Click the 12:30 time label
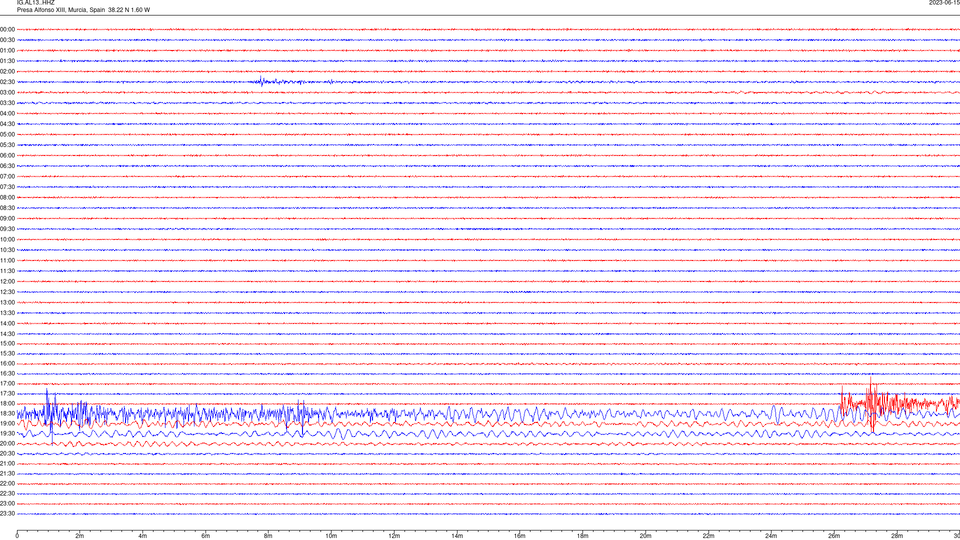960x540 pixels. point(7,292)
